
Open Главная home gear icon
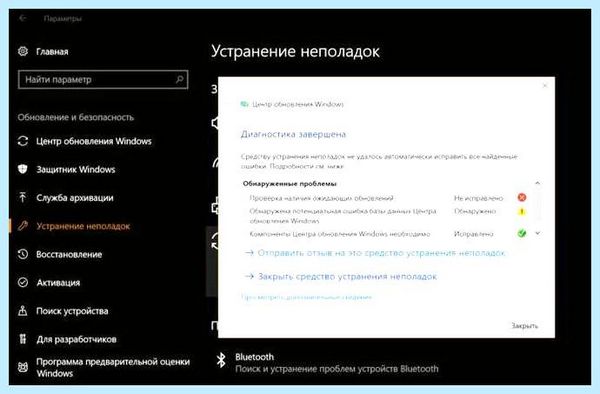click(23, 51)
